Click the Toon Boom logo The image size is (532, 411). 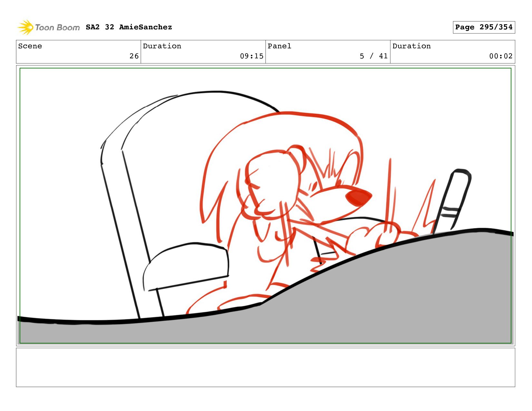coord(48,27)
